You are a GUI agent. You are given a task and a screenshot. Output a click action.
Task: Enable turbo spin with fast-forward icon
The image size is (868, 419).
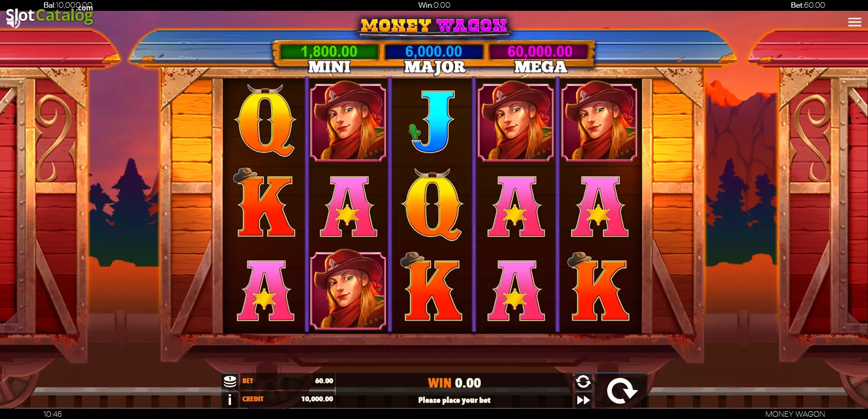tap(583, 400)
